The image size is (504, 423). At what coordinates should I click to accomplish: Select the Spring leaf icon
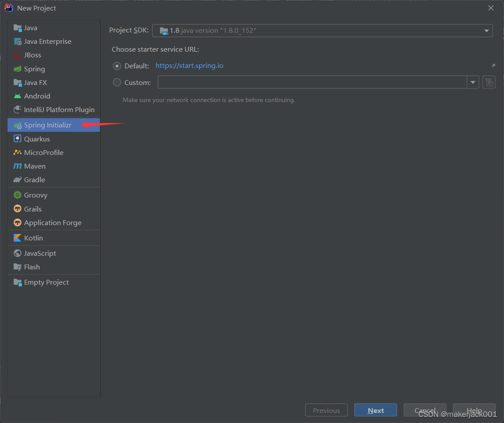18,69
